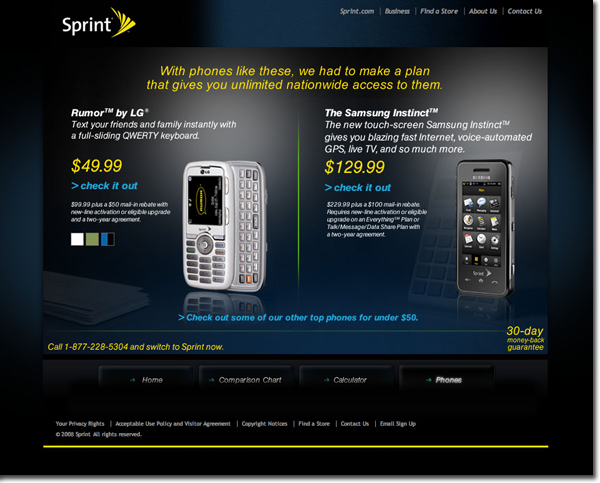Select the Phones tab
Viewport: 600px width, 483px height.
coord(446,380)
